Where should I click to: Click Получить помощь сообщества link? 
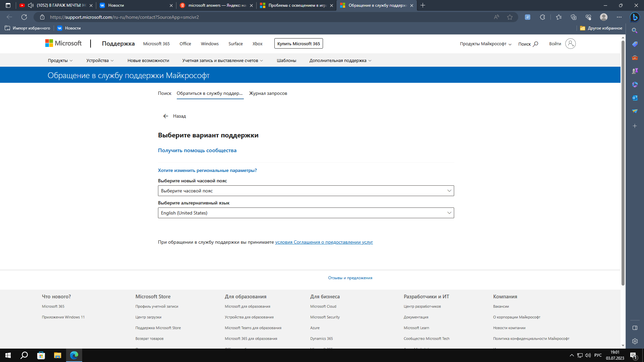pos(197,150)
